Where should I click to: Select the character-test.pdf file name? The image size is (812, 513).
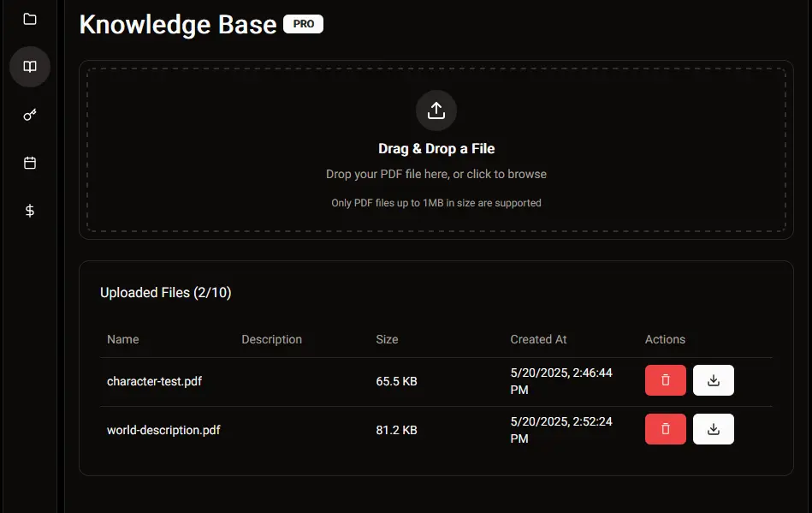pyautogui.click(x=155, y=381)
